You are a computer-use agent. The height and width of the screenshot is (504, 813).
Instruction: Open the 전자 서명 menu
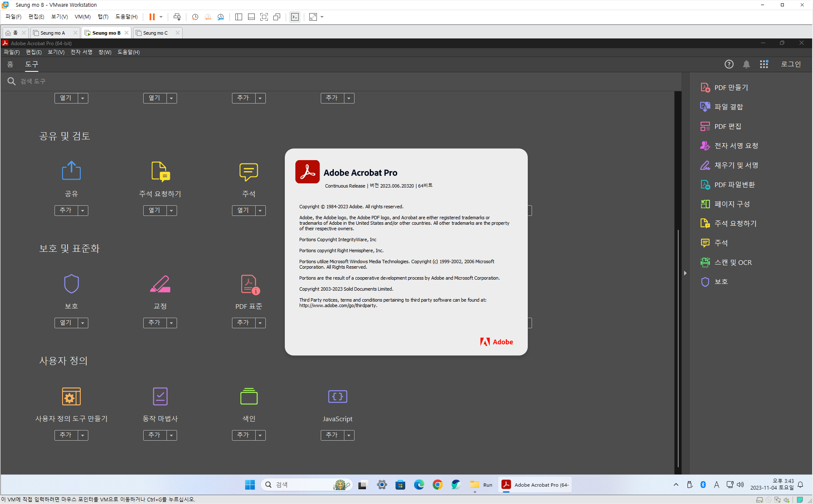(81, 52)
